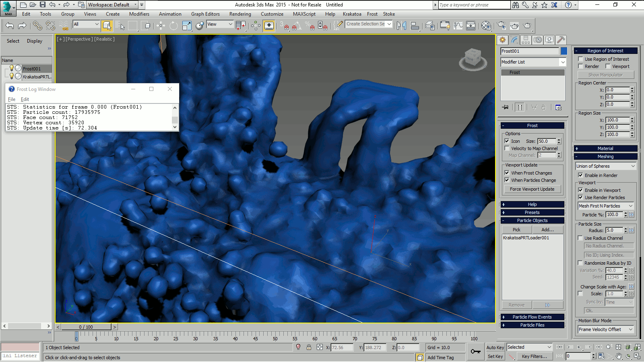644x362 pixels.
Task: Enable Use Radius Channel checkbox
Action: click(x=580, y=238)
